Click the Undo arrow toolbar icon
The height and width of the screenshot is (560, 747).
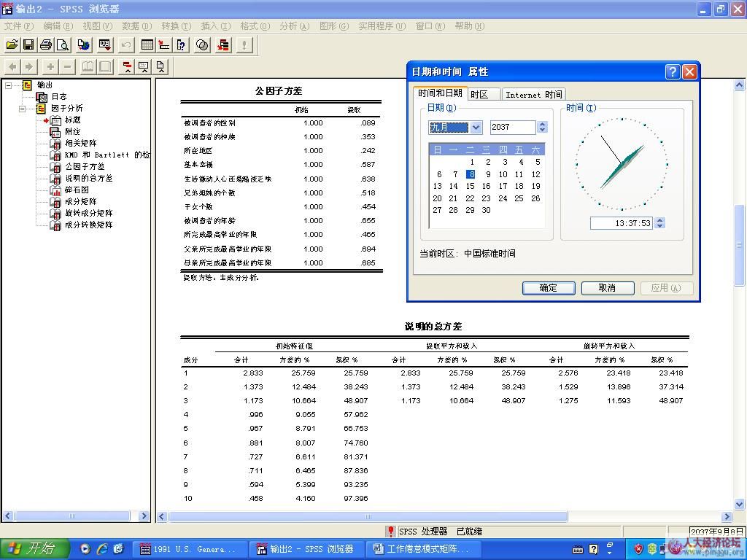pyautogui.click(x=125, y=45)
